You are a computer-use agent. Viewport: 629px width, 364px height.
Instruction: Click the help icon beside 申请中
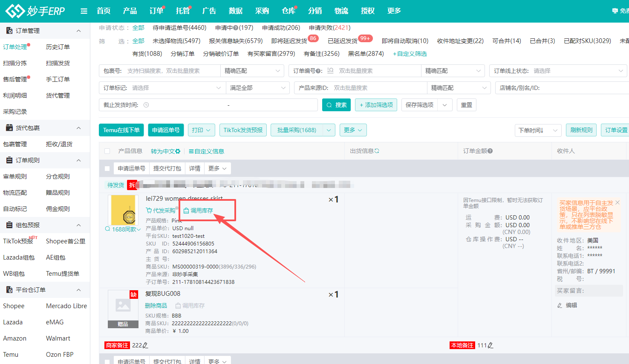236,28
